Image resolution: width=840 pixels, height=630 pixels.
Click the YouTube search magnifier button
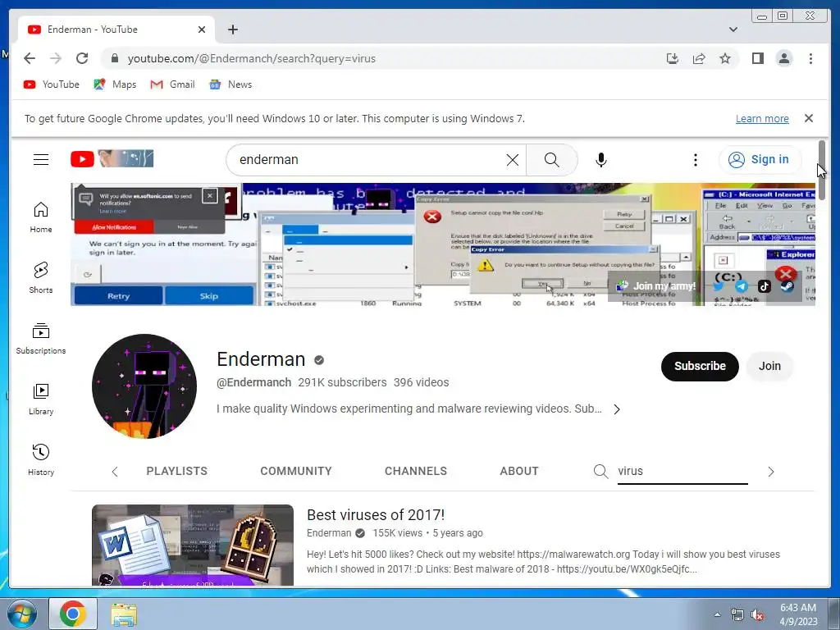pos(551,160)
